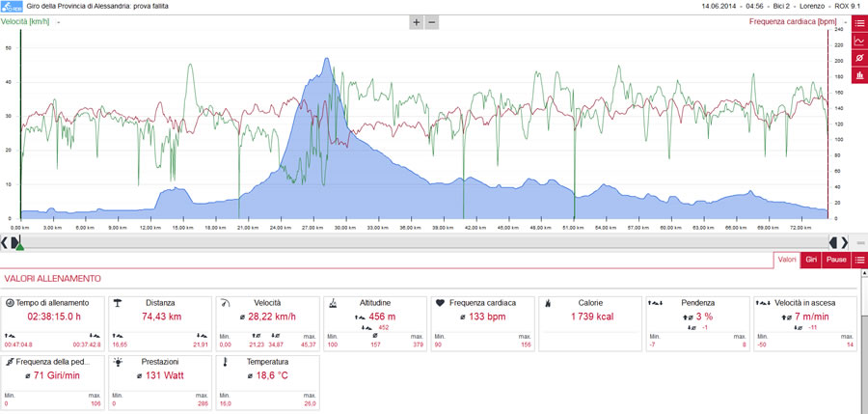This screenshot has width=868, height=414.
Task: Click the distance value 74,43 km
Action: [162, 317]
